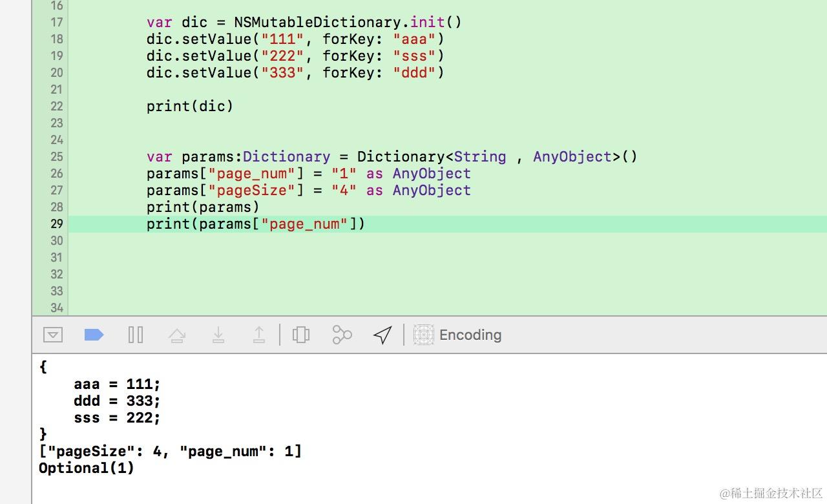This screenshot has width=827, height=504.
Task: Click console output line ddd = 333;
Action: point(117,401)
